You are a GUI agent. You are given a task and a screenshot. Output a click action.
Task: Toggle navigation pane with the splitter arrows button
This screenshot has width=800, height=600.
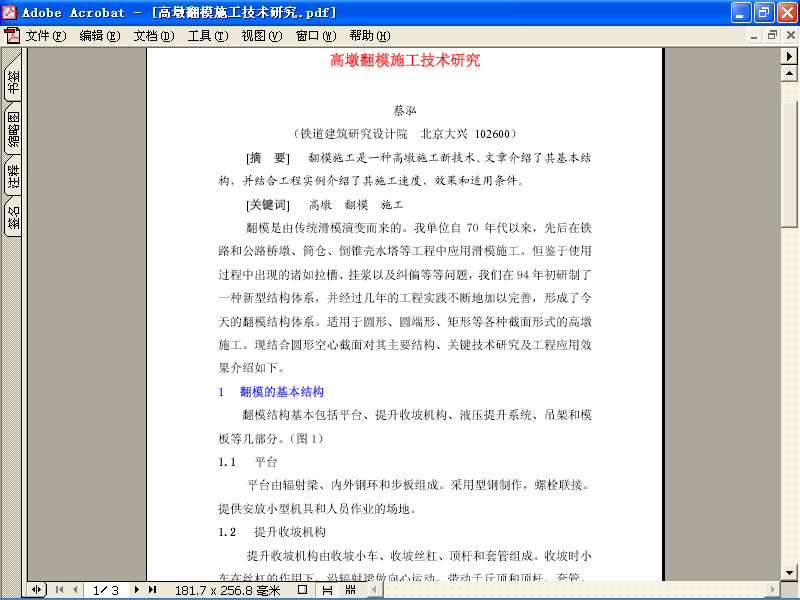[37, 590]
